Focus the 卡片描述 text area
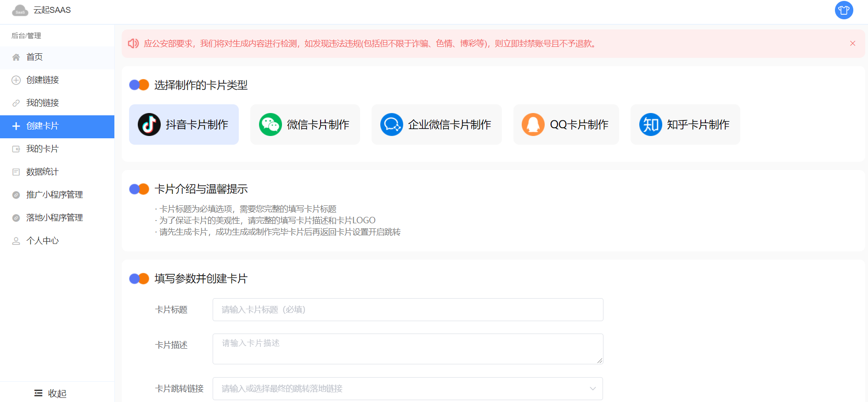This screenshot has height=402, width=868. (408, 349)
